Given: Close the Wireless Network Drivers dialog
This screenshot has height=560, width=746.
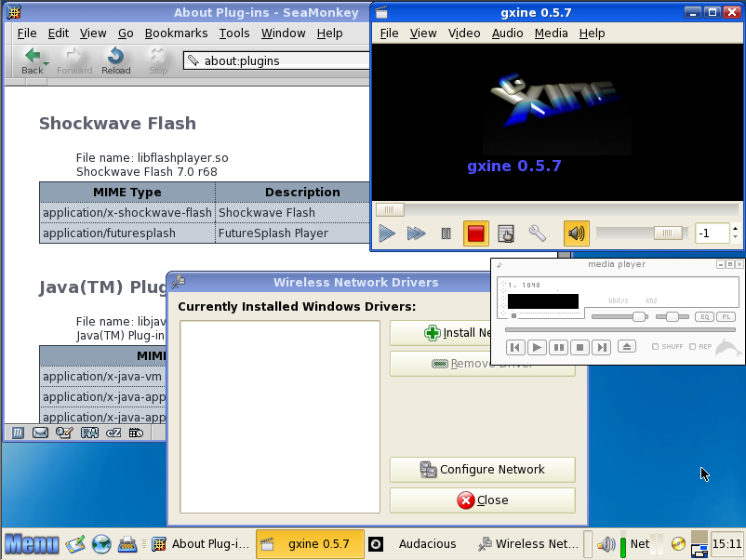Looking at the screenshot, I should tap(483, 500).
